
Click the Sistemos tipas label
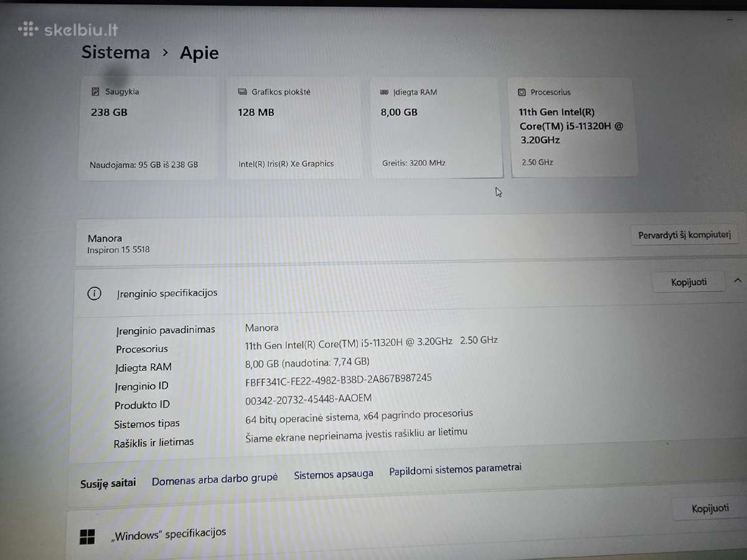tap(147, 424)
